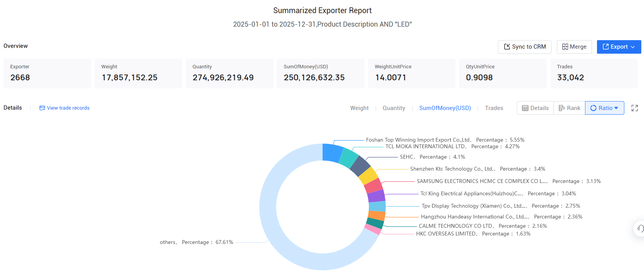Screen dimensions: 644x271
Task: Click Foshan Top Winning Import Export label
Action: pos(445,140)
